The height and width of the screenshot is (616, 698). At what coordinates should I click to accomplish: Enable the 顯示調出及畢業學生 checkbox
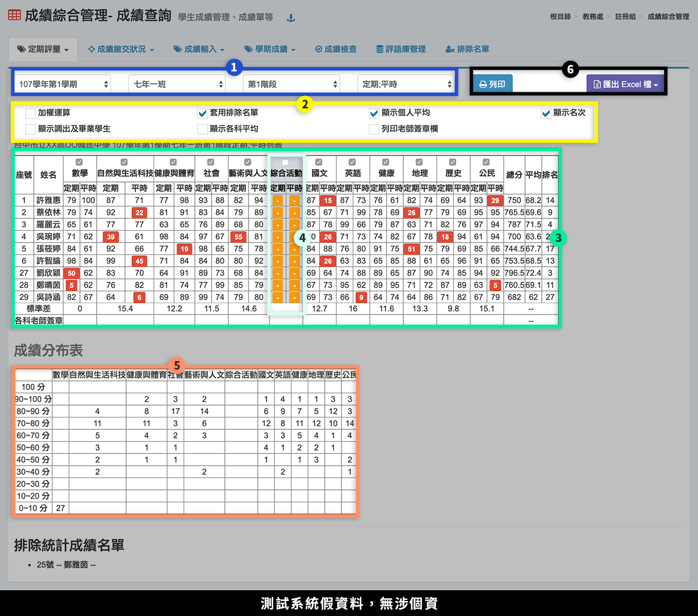31,129
